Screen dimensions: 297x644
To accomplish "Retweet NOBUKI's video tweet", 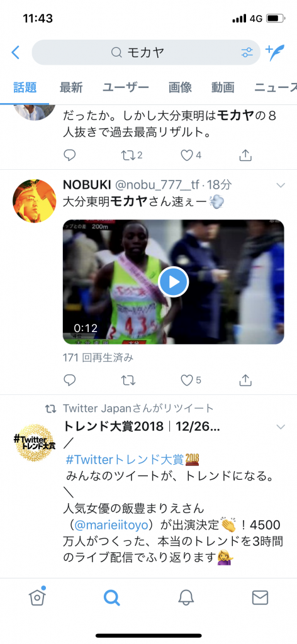I will click(128, 380).
